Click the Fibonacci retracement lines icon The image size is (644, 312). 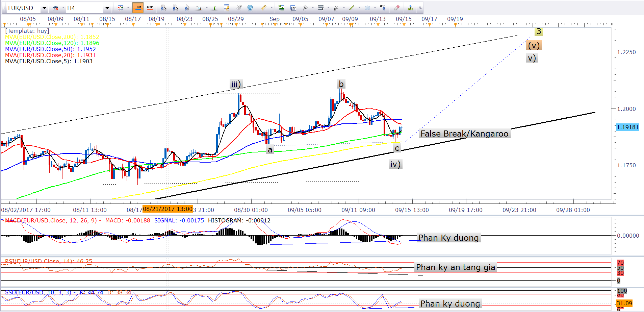(320, 8)
